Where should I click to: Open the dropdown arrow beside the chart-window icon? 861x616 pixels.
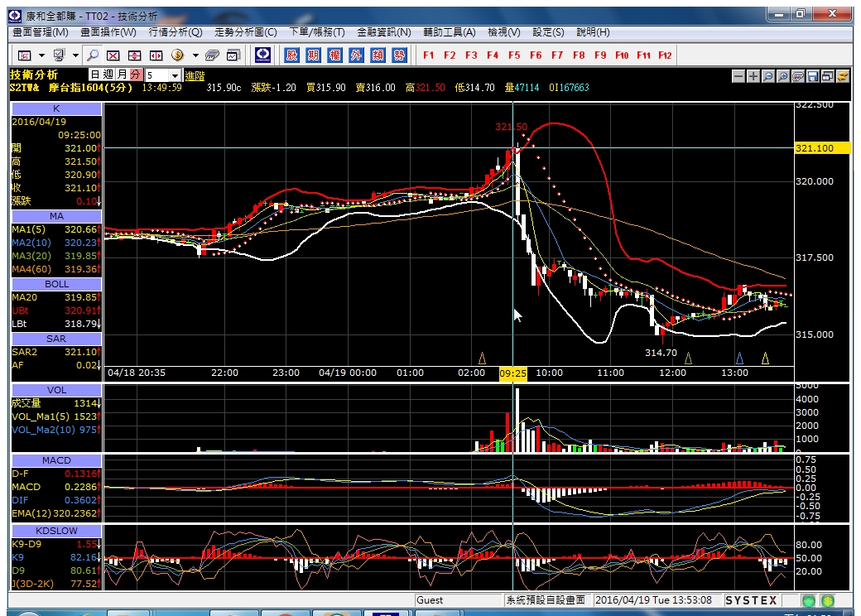(41, 55)
